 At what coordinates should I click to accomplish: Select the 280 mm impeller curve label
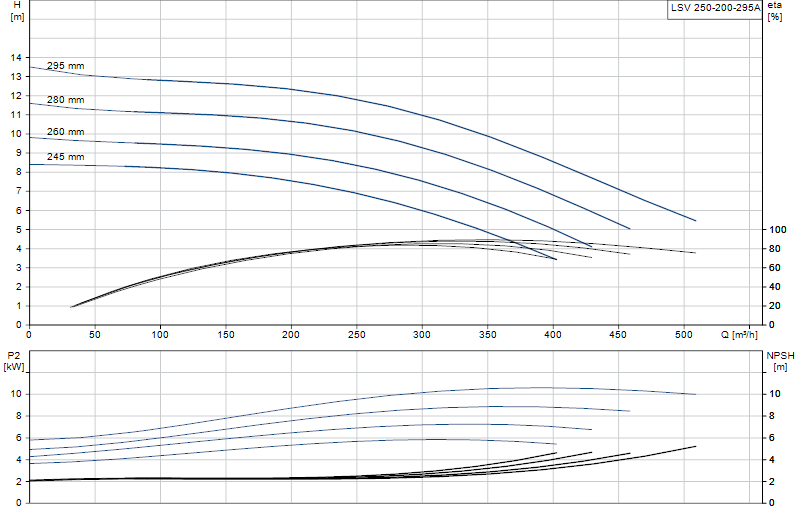(65, 100)
